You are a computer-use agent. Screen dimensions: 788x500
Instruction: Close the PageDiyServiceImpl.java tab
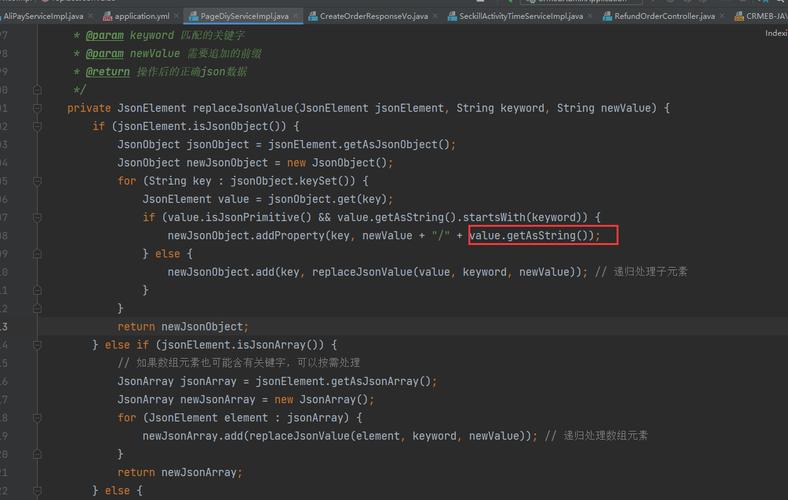pyautogui.click(x=296, y=16)
